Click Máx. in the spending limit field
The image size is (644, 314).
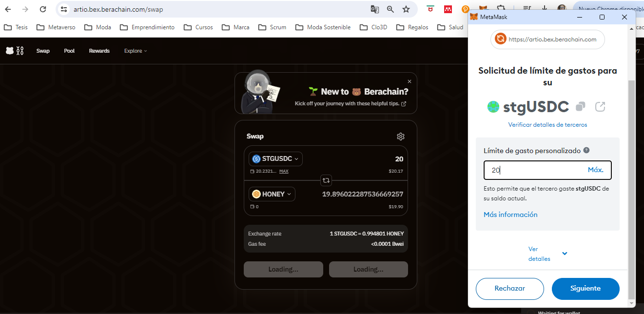coord(596,170)
